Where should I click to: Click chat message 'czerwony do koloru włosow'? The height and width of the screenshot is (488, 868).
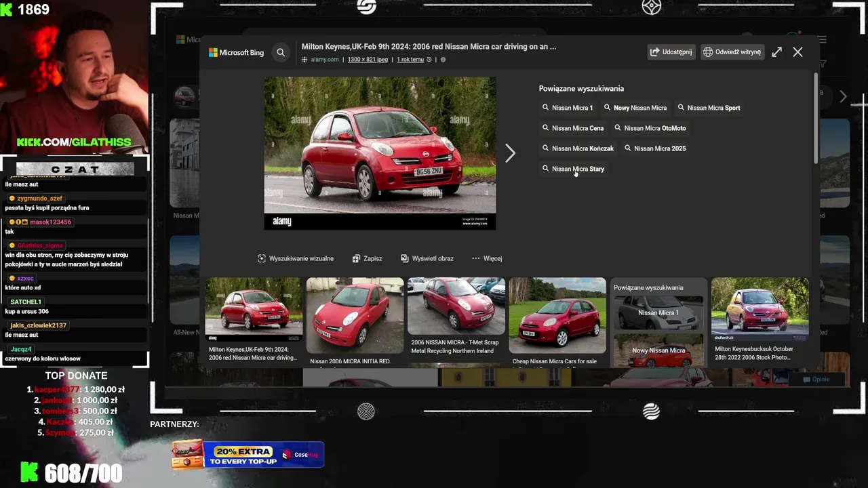[43, 359]
